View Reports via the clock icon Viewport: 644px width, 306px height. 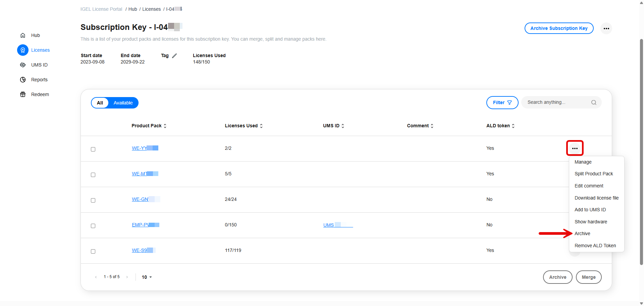[x=22, y=80]
